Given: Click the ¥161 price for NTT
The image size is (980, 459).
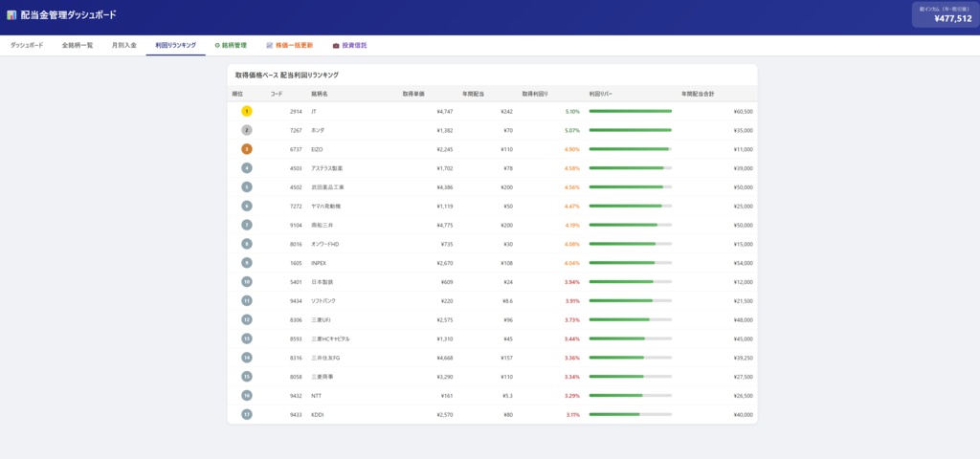Looking at the screenshot, I should pos(447,395).
